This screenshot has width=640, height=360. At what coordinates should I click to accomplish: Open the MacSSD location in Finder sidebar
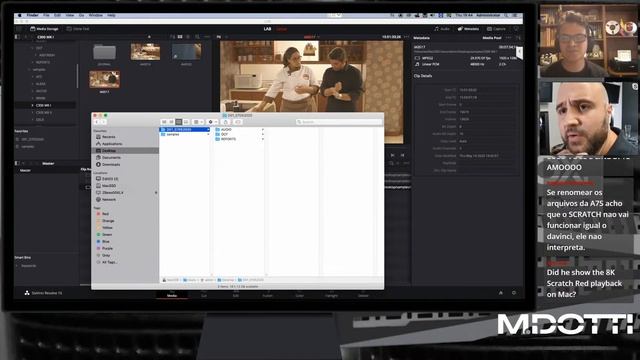tap(109, 186)
